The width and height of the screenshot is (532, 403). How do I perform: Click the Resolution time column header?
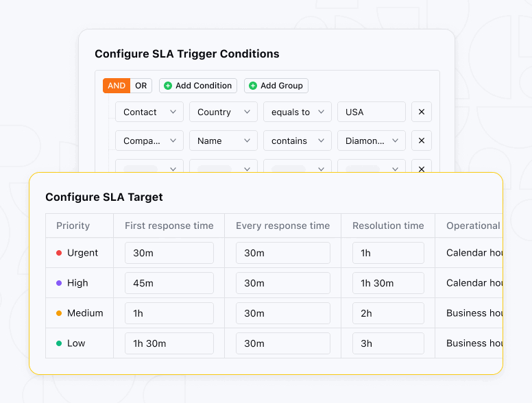388,225
